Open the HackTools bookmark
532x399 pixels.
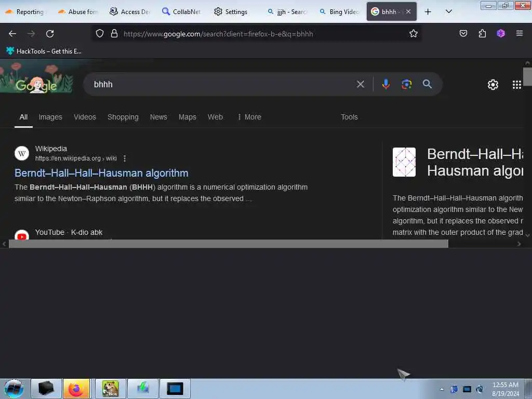[x=44, y=51]
